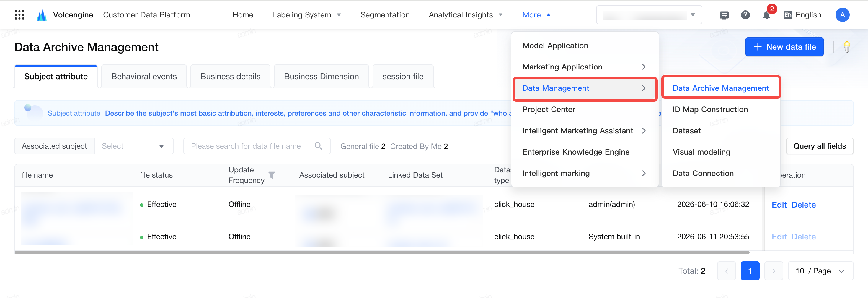This screenshot has width=868, height=298.
Task: Click the Query all fields button
Action: click(819, 146)
